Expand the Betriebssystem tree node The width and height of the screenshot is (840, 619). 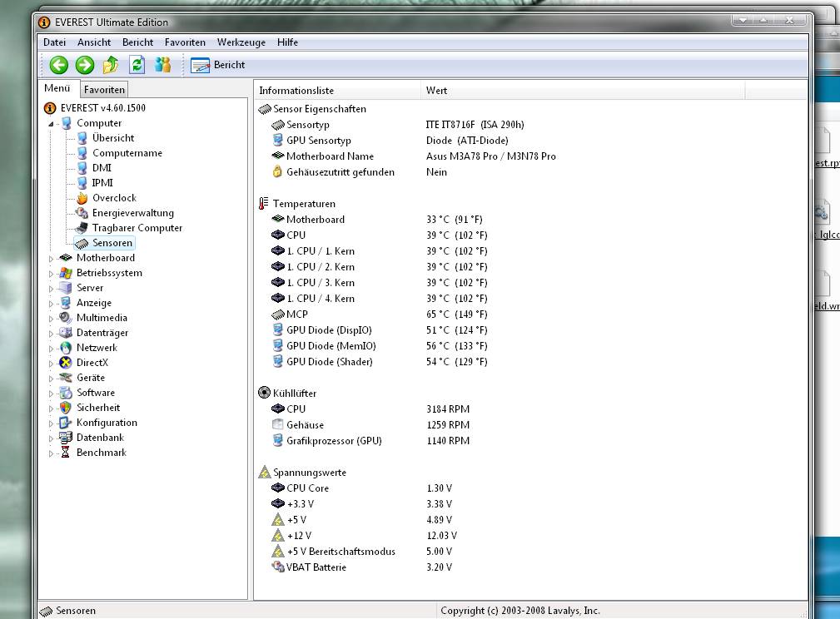click(x=52, y=274)
